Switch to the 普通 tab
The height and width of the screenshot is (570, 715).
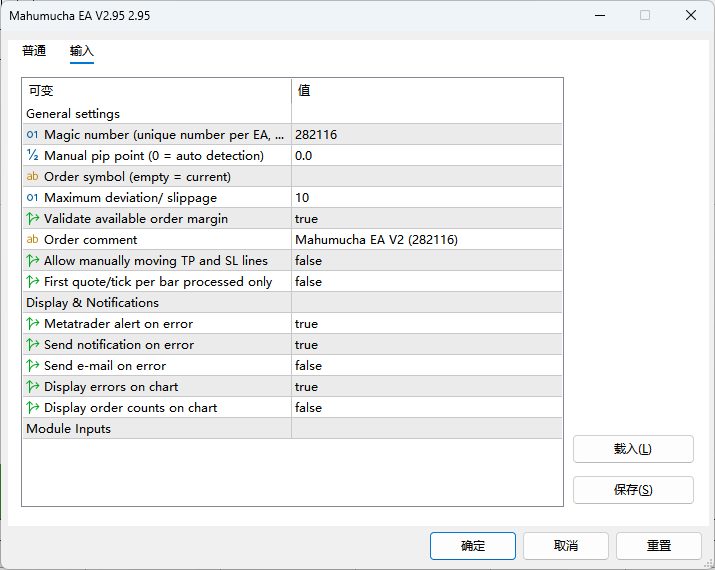(x=34, y=51)
